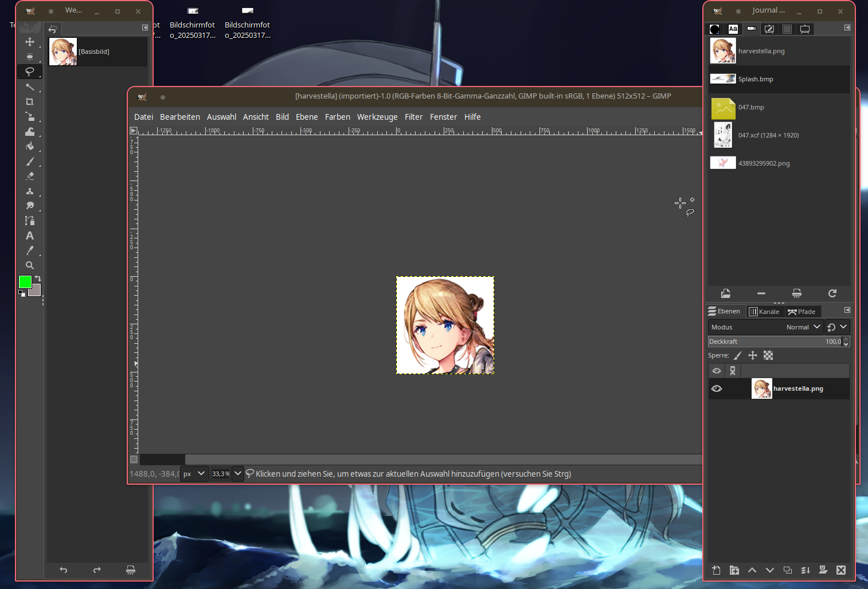Create a new layer in Layers panel
Screen dimensions: 868x589
click(x=716, y=570)
